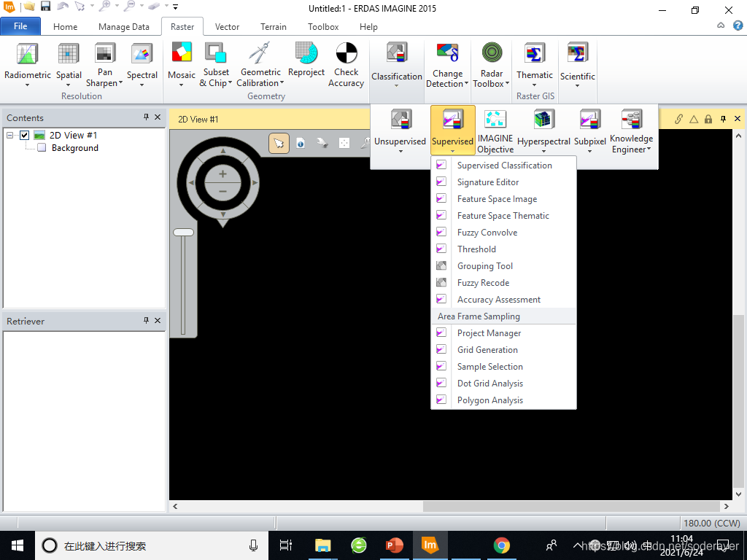Collapse the 2D View #1 tree node
This screenshot has width=747, height=560.
[9, 135]
